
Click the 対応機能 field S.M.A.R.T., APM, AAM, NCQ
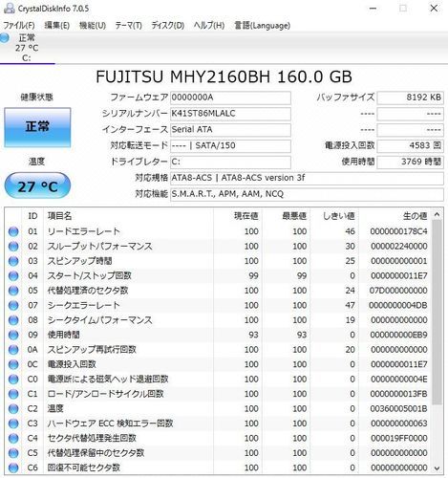click(307, 194)
